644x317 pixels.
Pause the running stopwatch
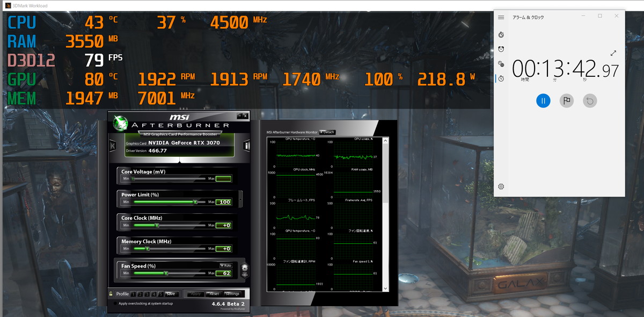point(543,100)
